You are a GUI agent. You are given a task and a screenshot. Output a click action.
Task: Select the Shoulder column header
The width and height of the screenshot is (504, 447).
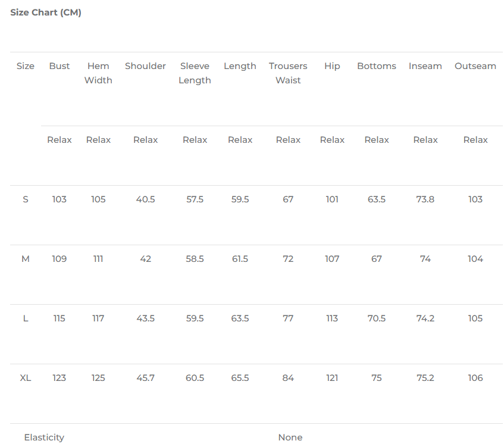pyautogui.click(x=145, y=66)
